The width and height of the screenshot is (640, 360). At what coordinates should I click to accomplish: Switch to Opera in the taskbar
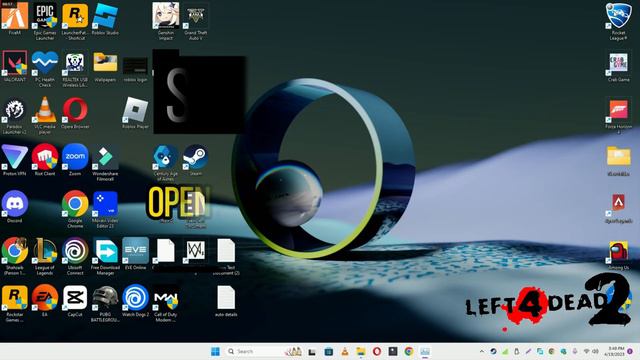tap(377, 351)
